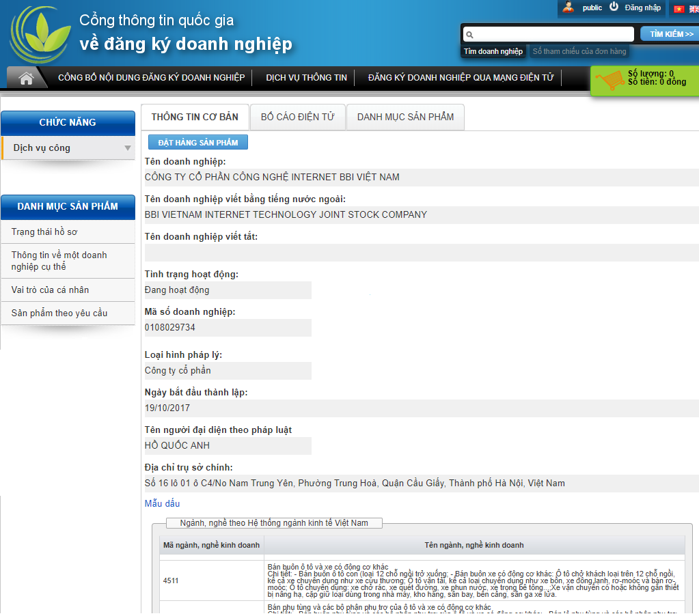Click the DANH MỤC SẢN PHẨM sidebar header

68,207
